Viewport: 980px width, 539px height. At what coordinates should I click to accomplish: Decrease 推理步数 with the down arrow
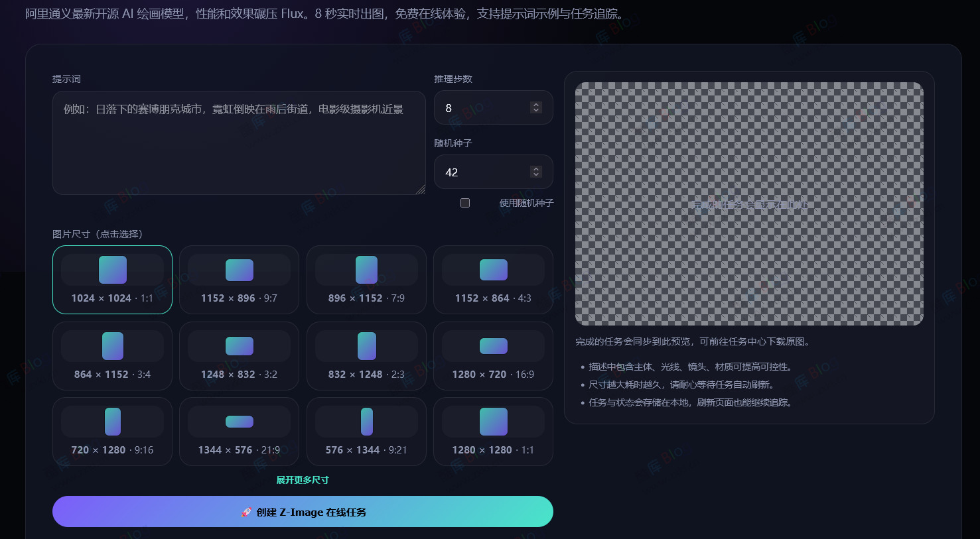[535, 111]
